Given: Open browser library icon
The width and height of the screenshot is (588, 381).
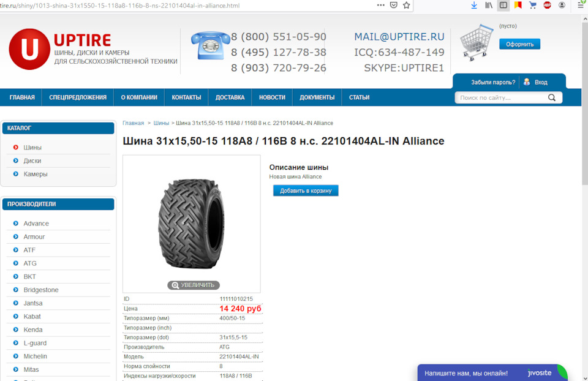Looking at the screenshot, I should (489, 6).
